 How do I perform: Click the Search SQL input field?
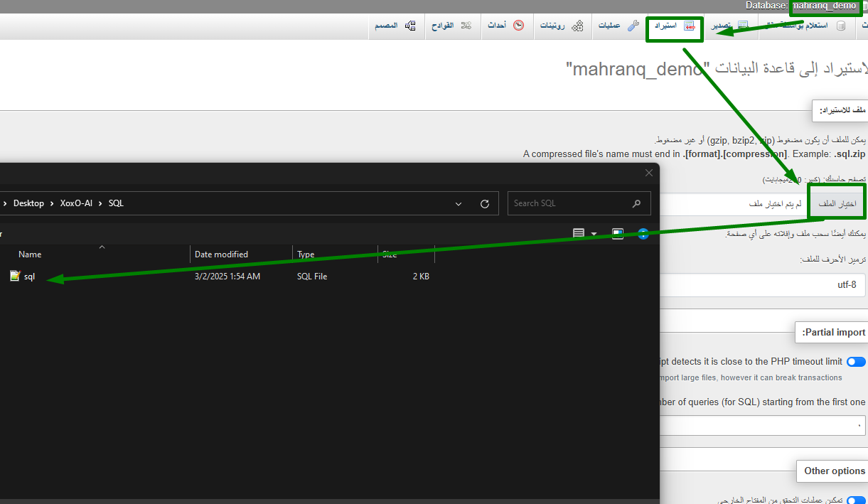(x=569, y=203)
